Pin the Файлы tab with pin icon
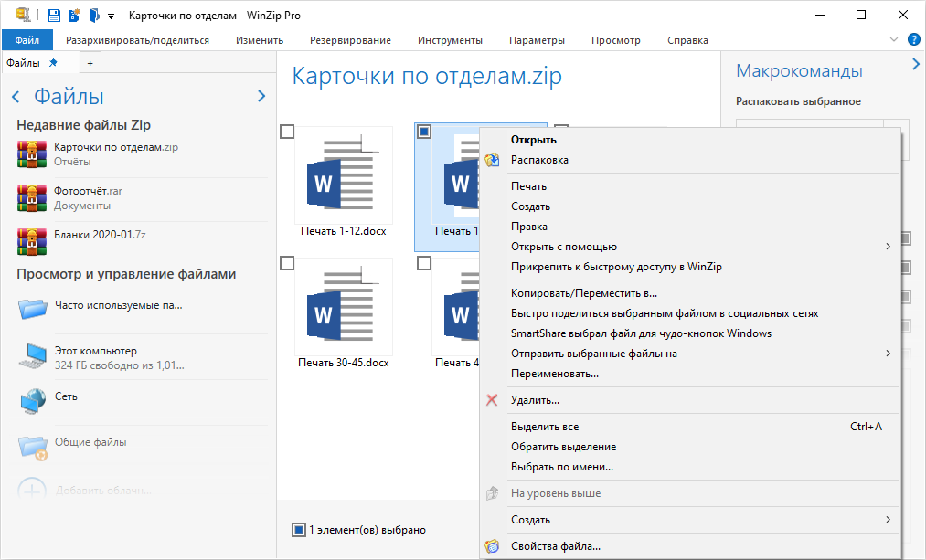The width and height of the screenshot is (926, 560). pyautogui.click(x=53, y=62)
